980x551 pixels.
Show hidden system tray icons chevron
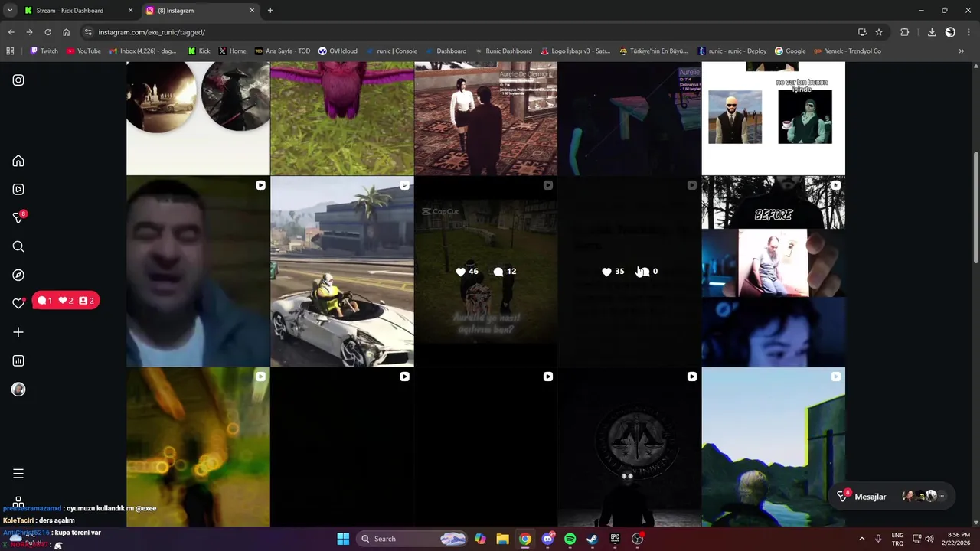861,539
